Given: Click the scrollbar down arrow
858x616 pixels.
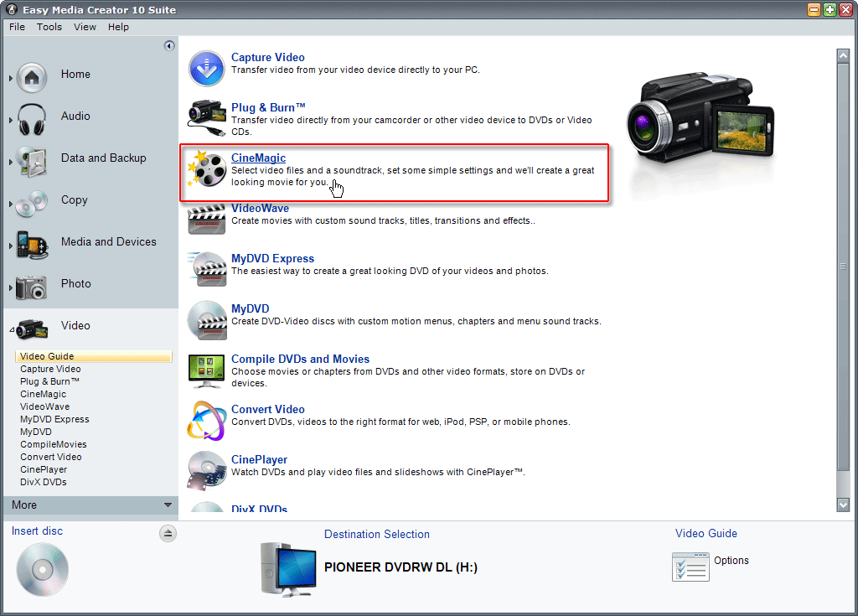Looking at the screenshot, I should coord(843,505).
